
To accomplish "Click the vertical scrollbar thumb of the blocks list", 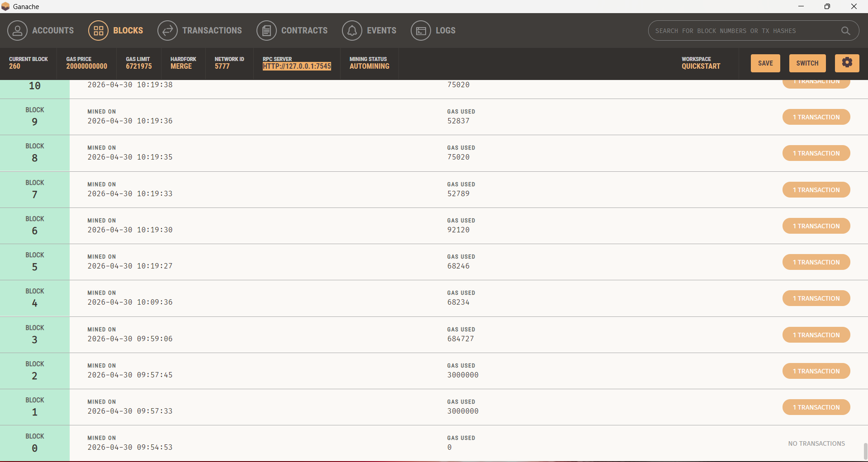I will pyautogui.click(x=865, y=451).
